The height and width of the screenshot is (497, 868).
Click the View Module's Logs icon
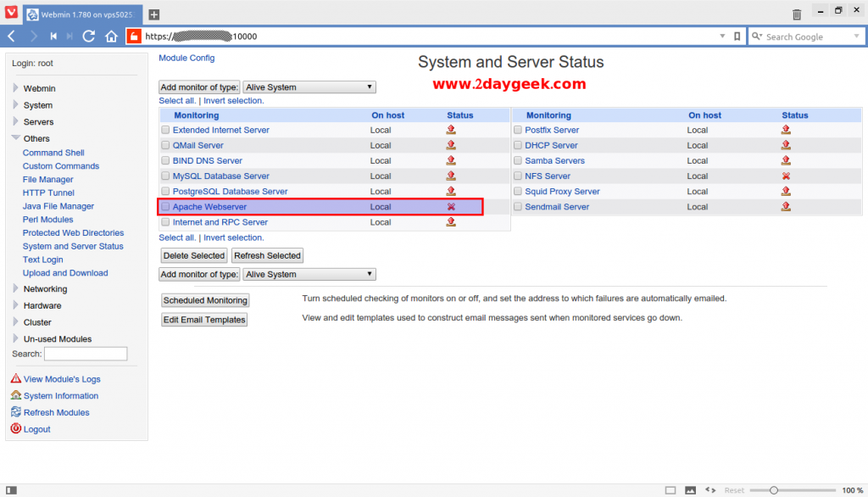pyautogui.click(x=15, y=379)
